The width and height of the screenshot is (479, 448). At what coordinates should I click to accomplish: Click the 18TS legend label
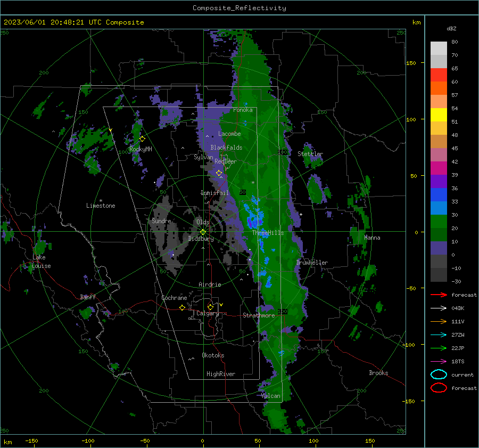point(458,362)
